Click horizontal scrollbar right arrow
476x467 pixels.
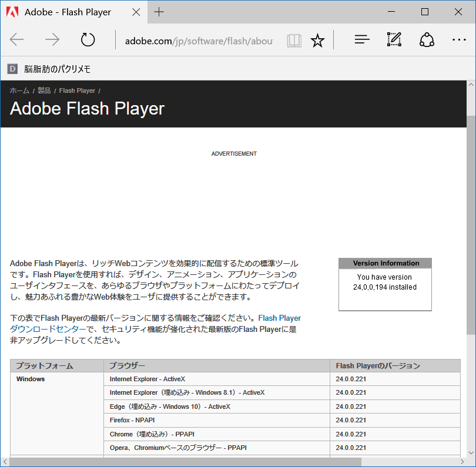pyautogui.click(x=462, y=462)
